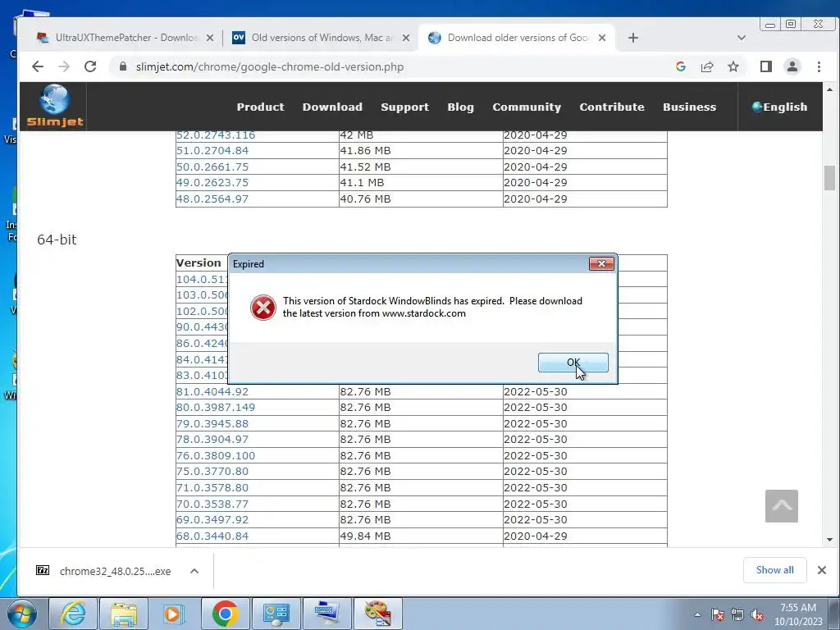Click the 48.0.2564.97 version link

(212, 199)
